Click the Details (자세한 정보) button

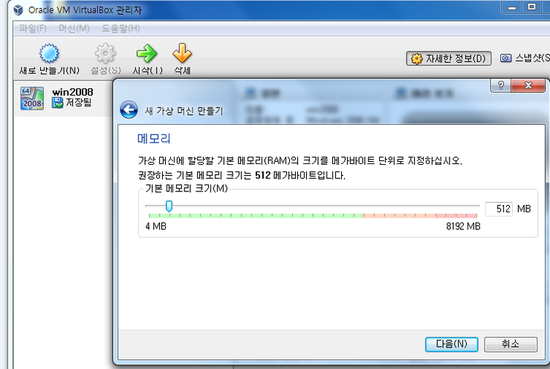click(449, 59)
